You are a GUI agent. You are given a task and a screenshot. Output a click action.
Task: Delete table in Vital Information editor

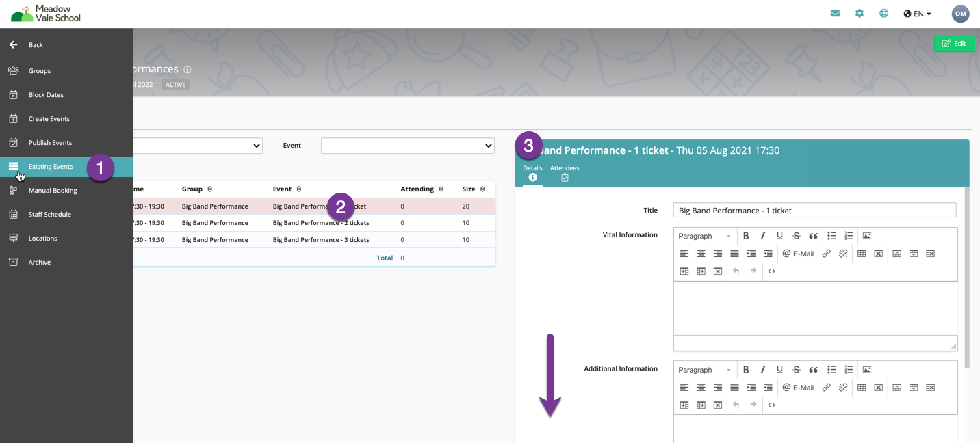tap(879, 254)
